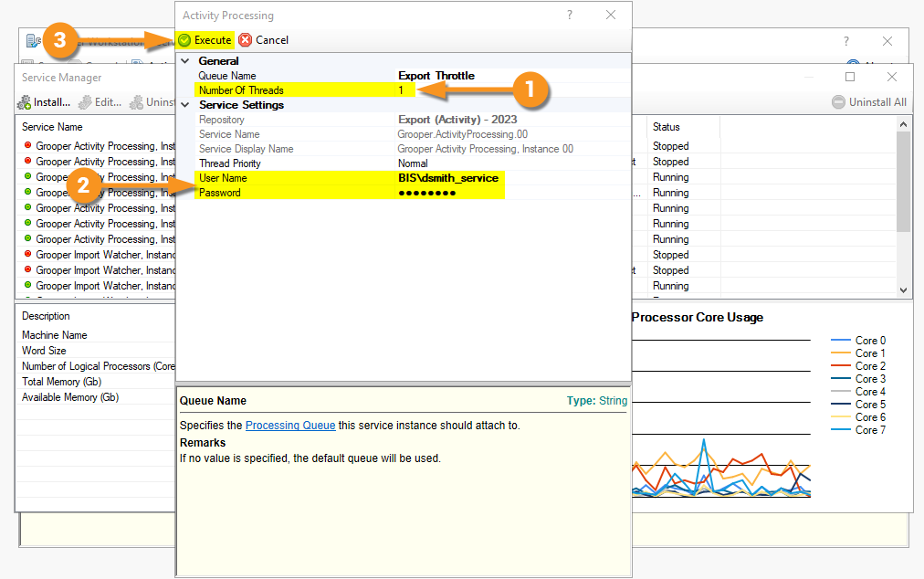Viewport: 924px width, 579px height.
Task: Click the Export Throttle queue value
Action: (x=436, y=76)
